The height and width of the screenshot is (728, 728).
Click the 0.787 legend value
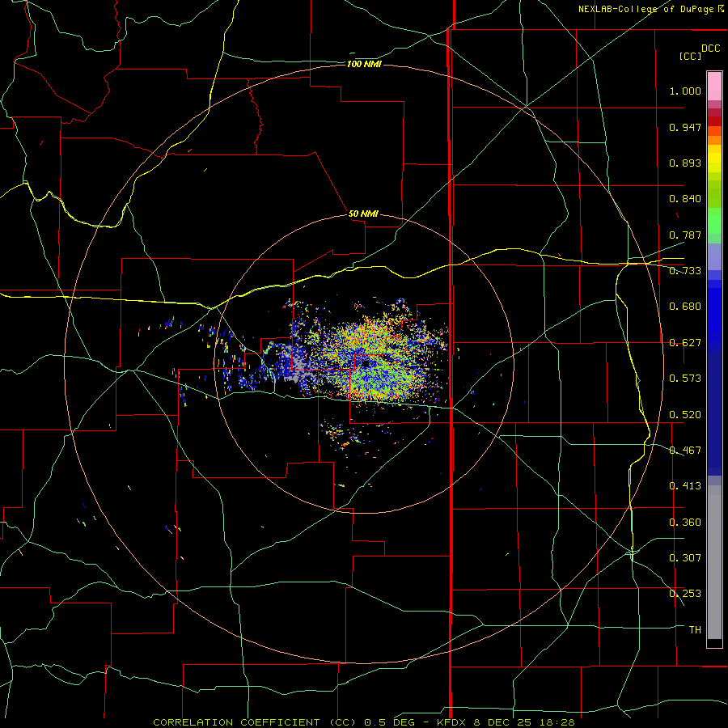coord(685,235)
